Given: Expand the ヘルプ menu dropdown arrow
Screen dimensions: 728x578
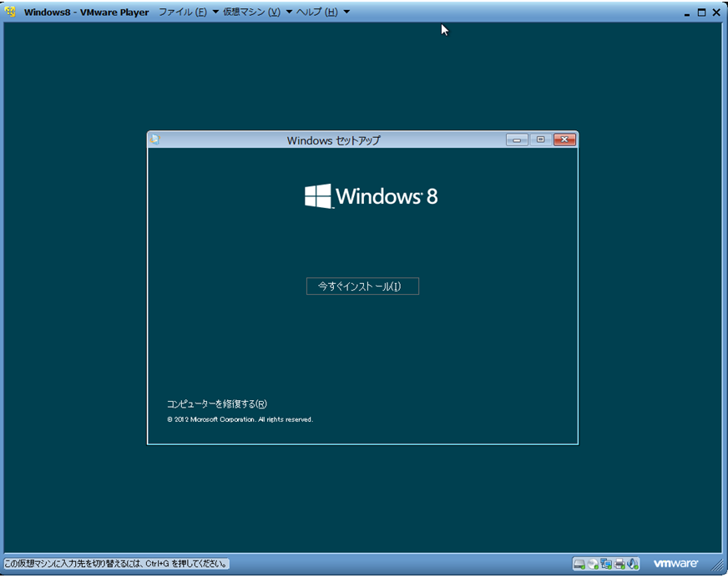Looking at the screenshot, I should click(346, 12).
